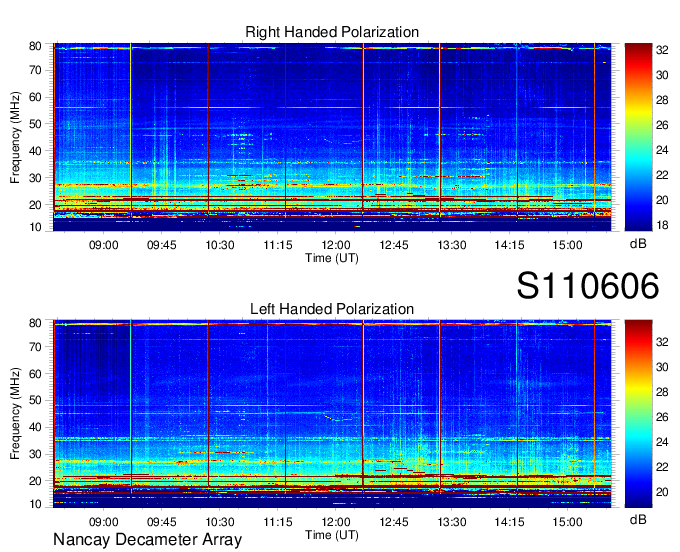Click 11:15 tick on Right Handed time axis
This screenshot has width=680, height=552.
[278, 245]
